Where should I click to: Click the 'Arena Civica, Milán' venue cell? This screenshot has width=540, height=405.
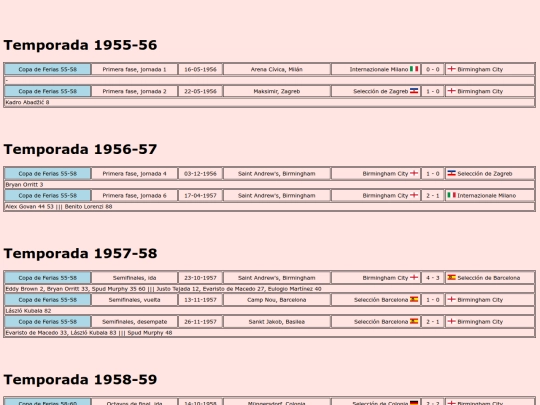277,69
